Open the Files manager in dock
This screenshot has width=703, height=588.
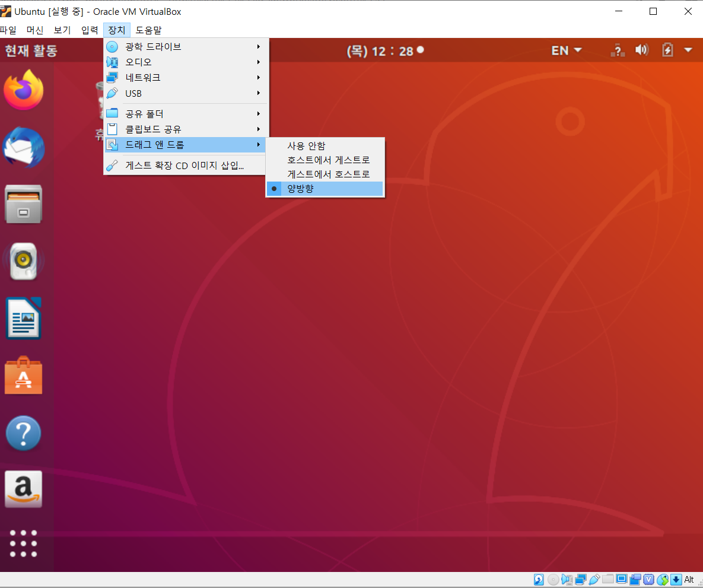tap(23, 204)
